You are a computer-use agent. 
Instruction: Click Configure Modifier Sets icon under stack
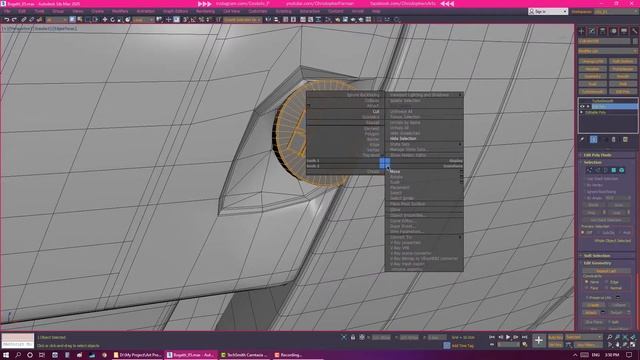625,140
